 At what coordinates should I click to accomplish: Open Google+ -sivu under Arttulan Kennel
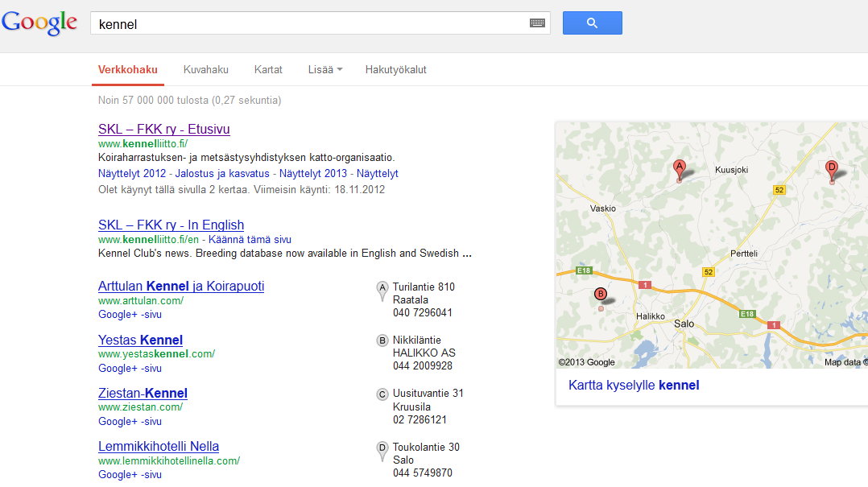(130, 314)
